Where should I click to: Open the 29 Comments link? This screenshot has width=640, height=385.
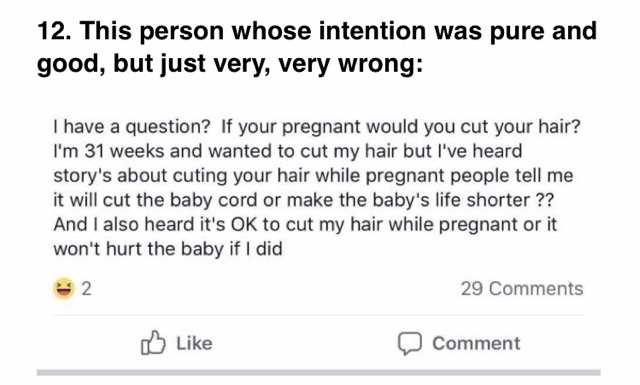coord(522,289)
